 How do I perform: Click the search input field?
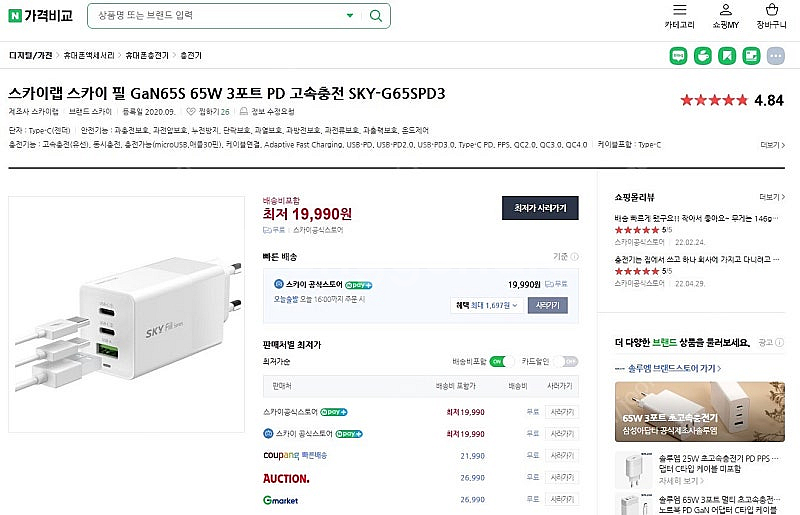pos(220,16)
